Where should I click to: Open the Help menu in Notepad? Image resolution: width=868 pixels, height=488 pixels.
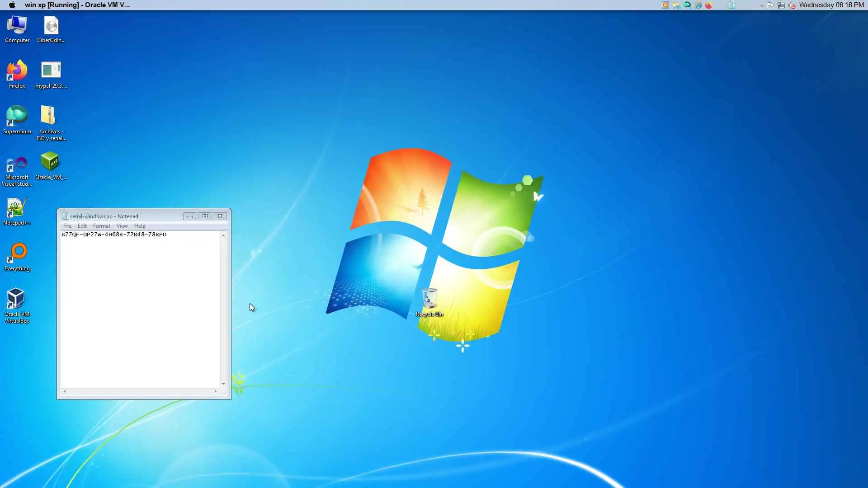140,226
